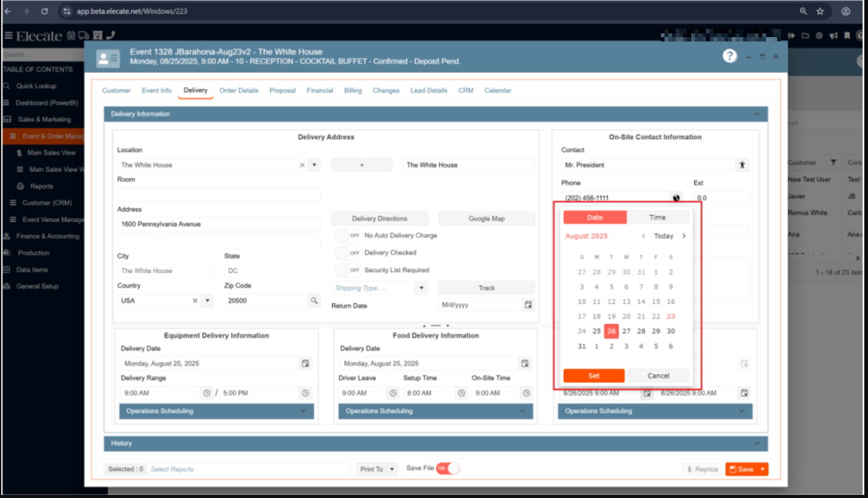The height and width of the screenshot is (498, 868).
Task: Turn off the Save File switch
Action: pos(448,469)
